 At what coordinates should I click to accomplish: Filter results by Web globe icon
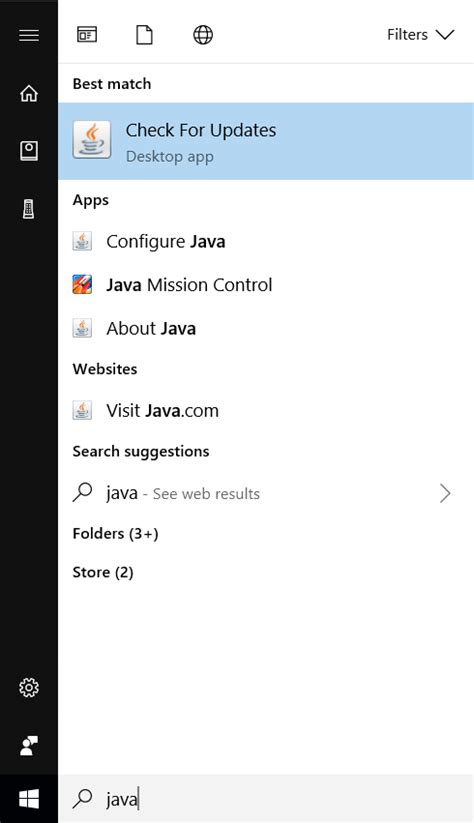[x=203, y=35]
